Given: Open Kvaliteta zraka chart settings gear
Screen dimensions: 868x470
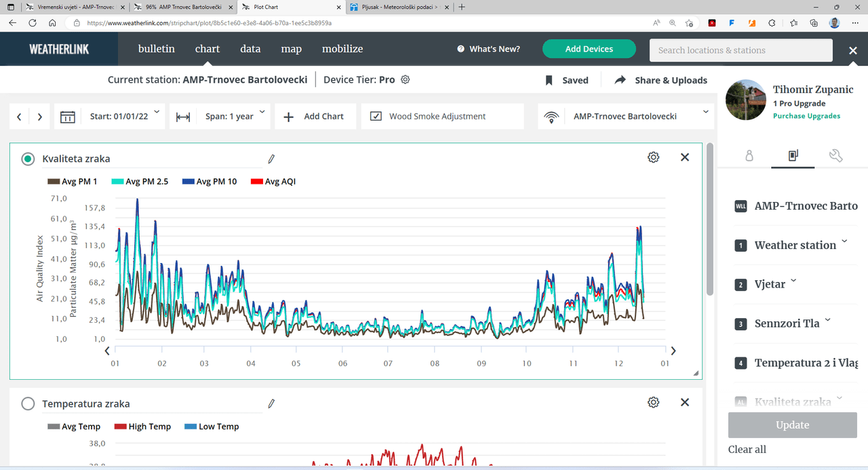Looking at the screenshot, I should pyautogui.click(x=654, y=157).
